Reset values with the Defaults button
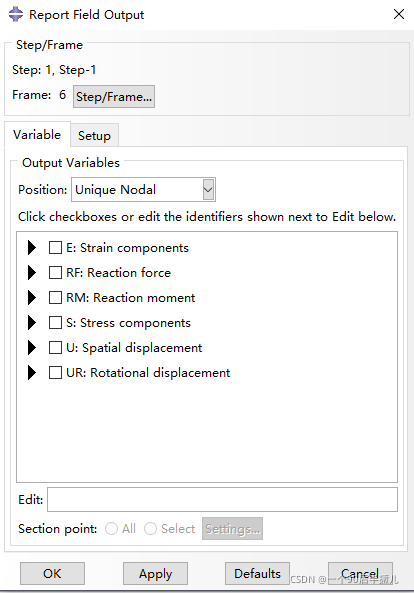The image size is (414, 593). [x=257, y=573]
